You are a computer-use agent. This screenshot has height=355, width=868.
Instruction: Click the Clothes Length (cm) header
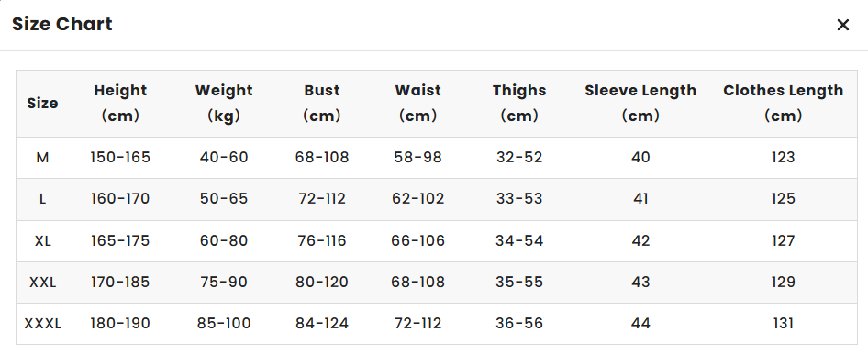coord(784,103)
